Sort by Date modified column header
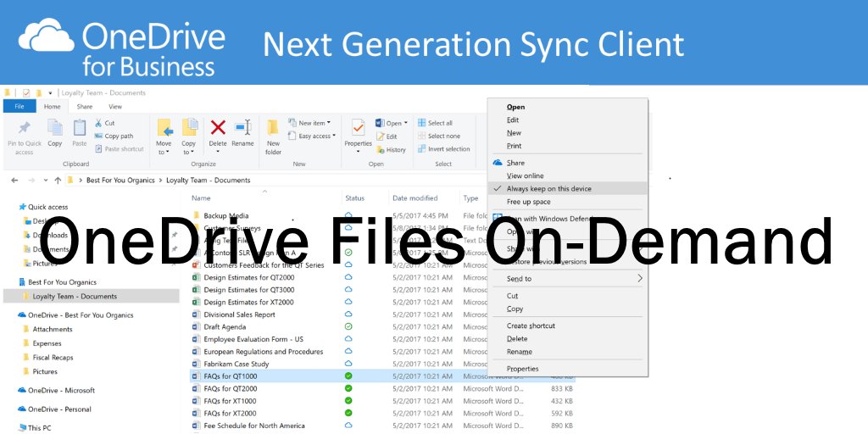Screen dimensions: 868x434 click(x=415, y=198)
